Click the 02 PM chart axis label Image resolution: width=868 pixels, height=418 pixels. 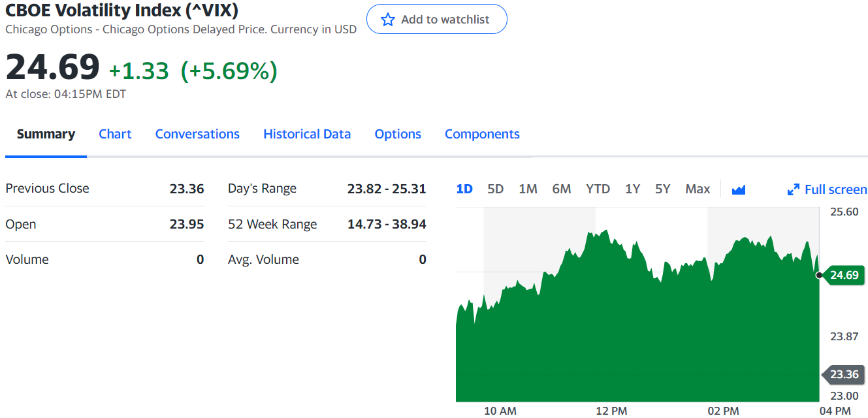(724, 411)
